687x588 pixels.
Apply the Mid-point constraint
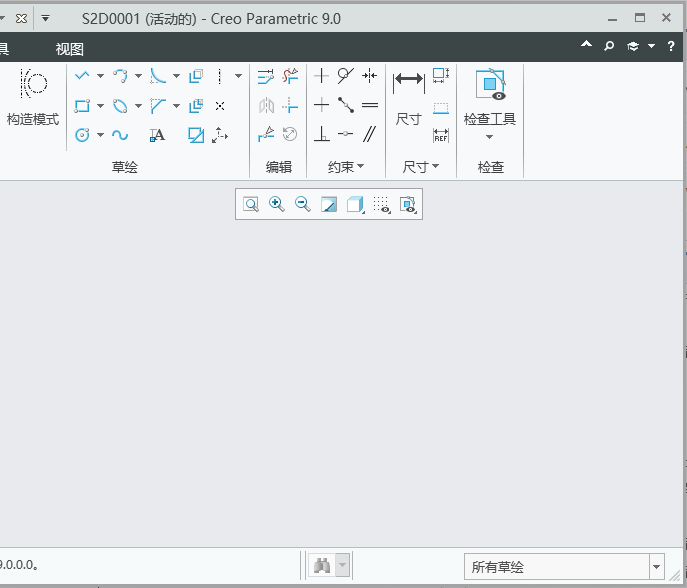point(346,105)
